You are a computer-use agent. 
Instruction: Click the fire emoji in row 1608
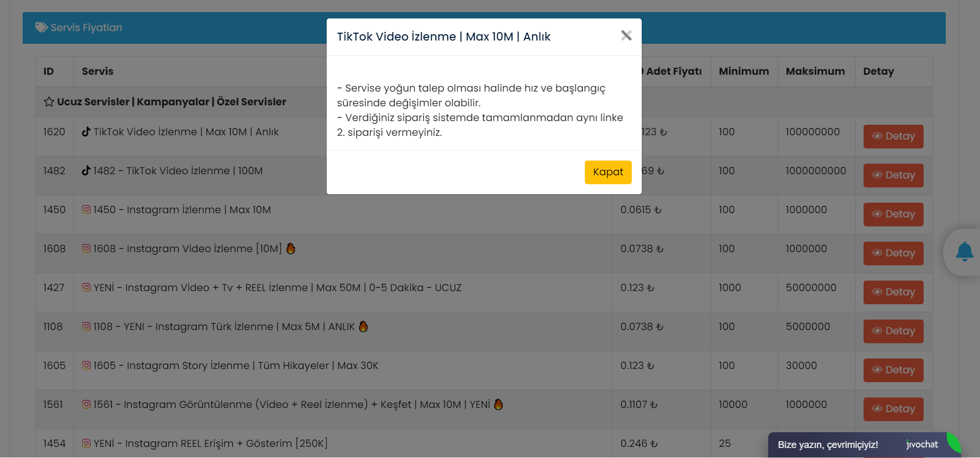tap(291, 248)
